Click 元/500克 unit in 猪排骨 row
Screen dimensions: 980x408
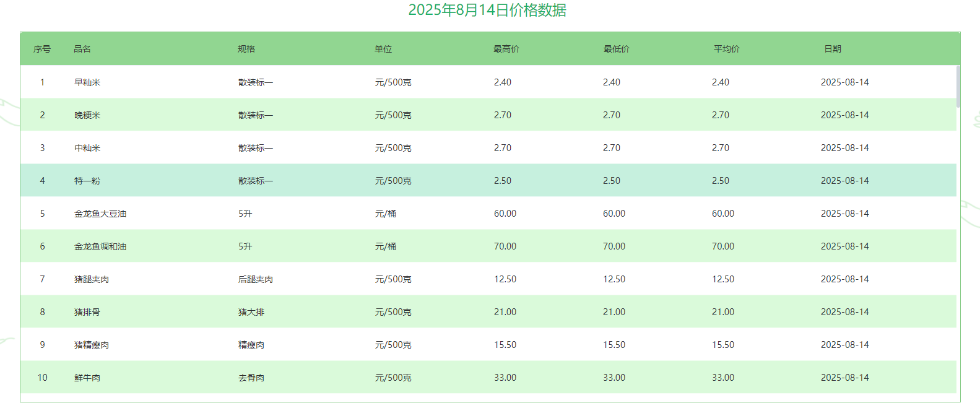coord(393,312)
